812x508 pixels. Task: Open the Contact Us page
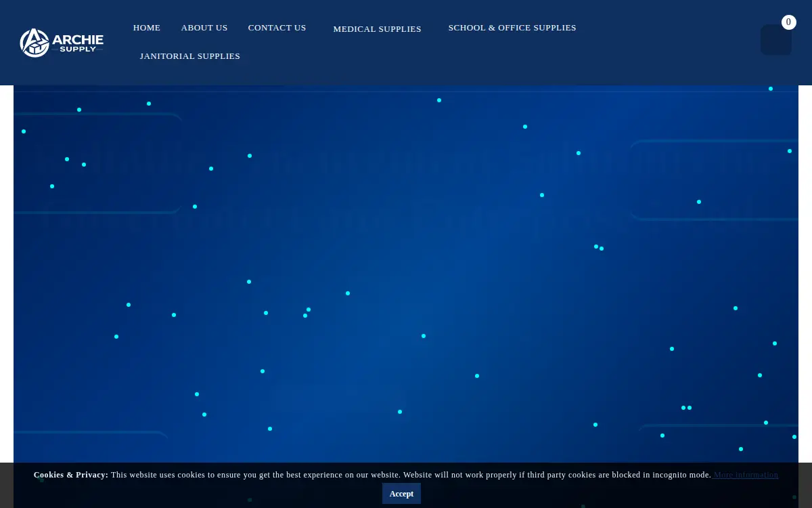pyautogui.click(x=277, y=28)
